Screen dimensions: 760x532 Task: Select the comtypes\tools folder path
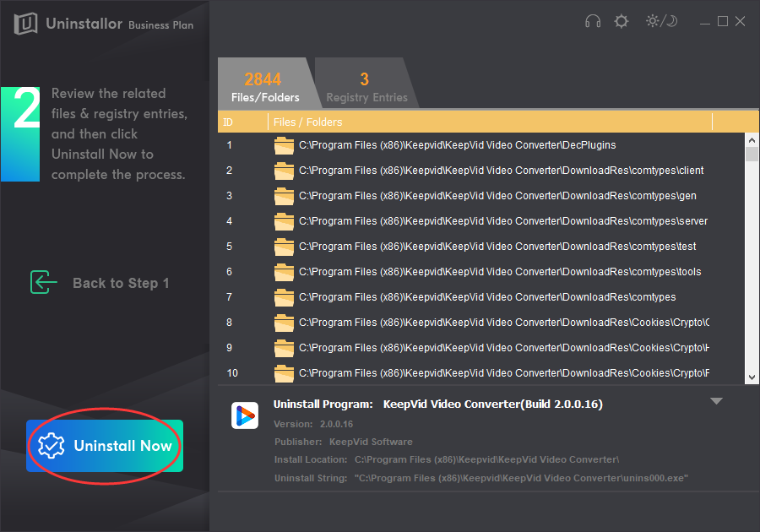500,272
